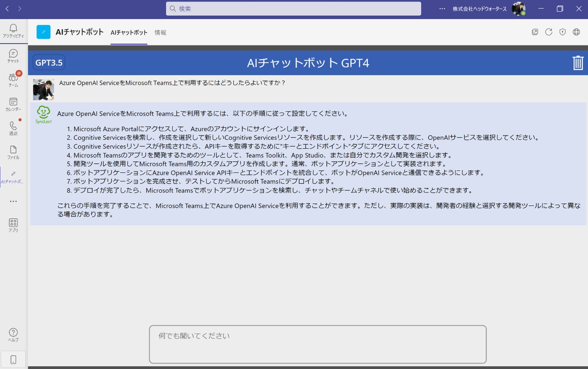
Task: Click the 何でも聞いてください message input
Action: point(318,345)
